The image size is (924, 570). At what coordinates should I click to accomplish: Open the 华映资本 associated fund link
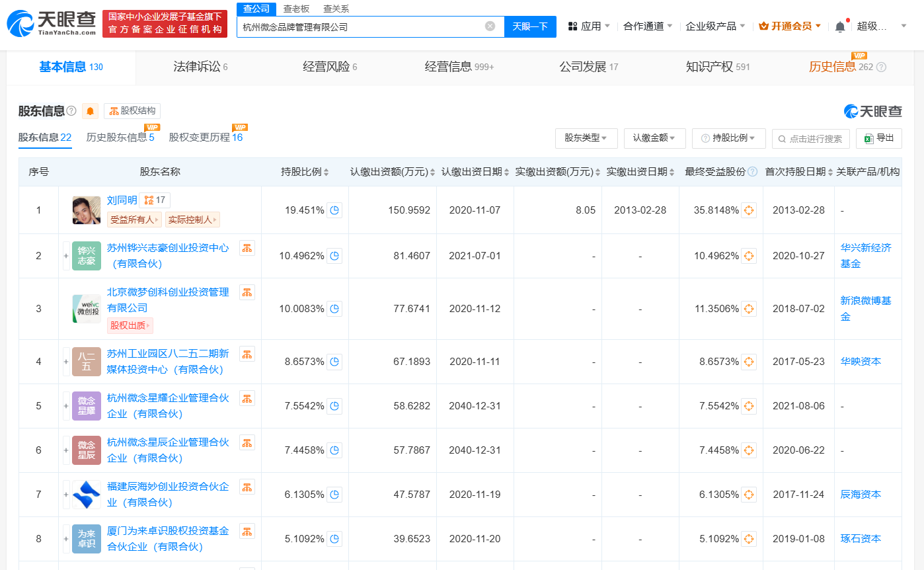[861, 362]
